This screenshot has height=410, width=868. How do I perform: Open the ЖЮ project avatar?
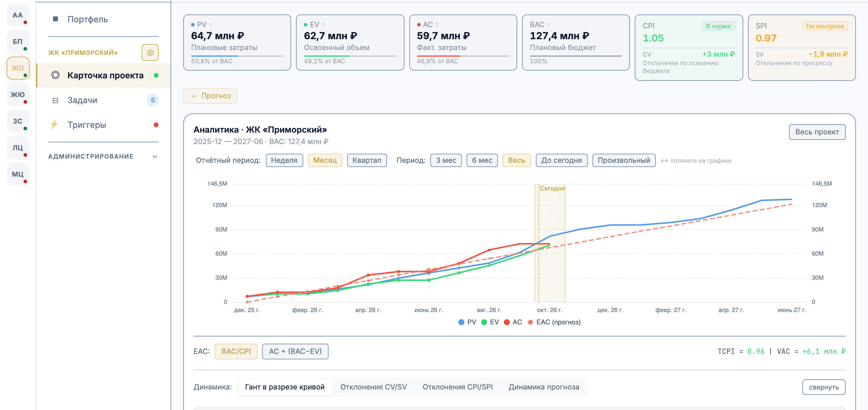18,95
